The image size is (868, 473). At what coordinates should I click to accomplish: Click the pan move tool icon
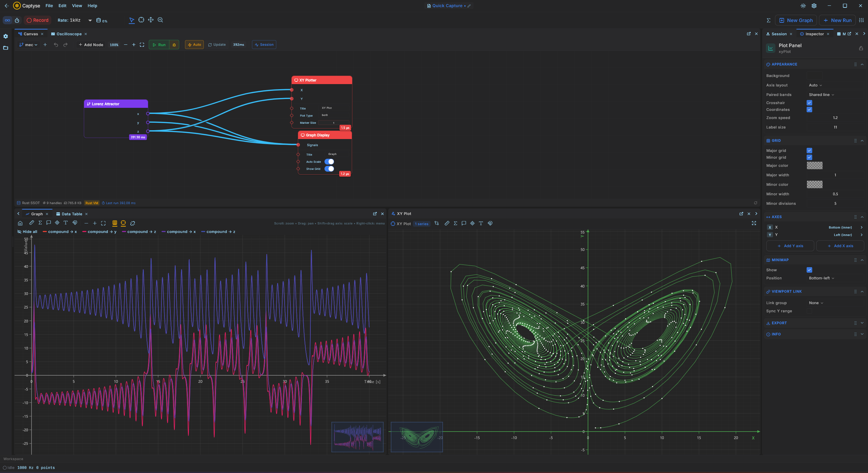coord(151,20)
